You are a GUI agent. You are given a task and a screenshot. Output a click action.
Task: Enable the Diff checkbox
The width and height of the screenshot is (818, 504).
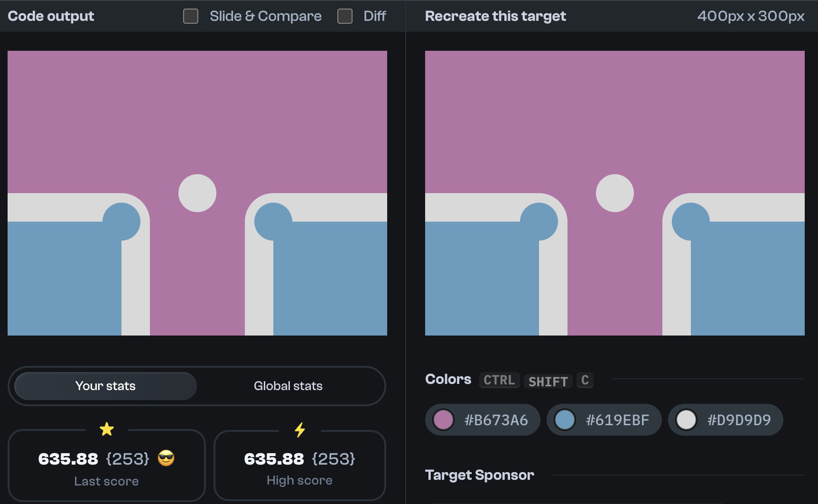tap(344, 16)
